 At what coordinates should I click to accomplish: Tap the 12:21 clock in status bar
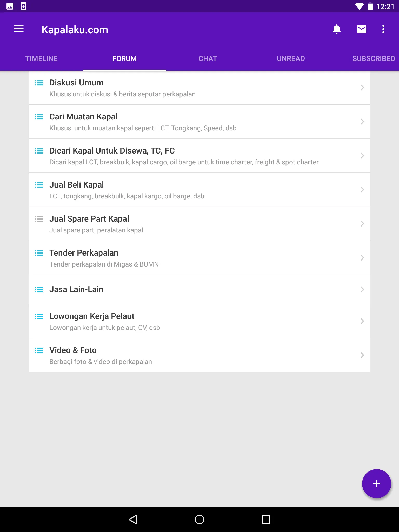click(385, 6)
